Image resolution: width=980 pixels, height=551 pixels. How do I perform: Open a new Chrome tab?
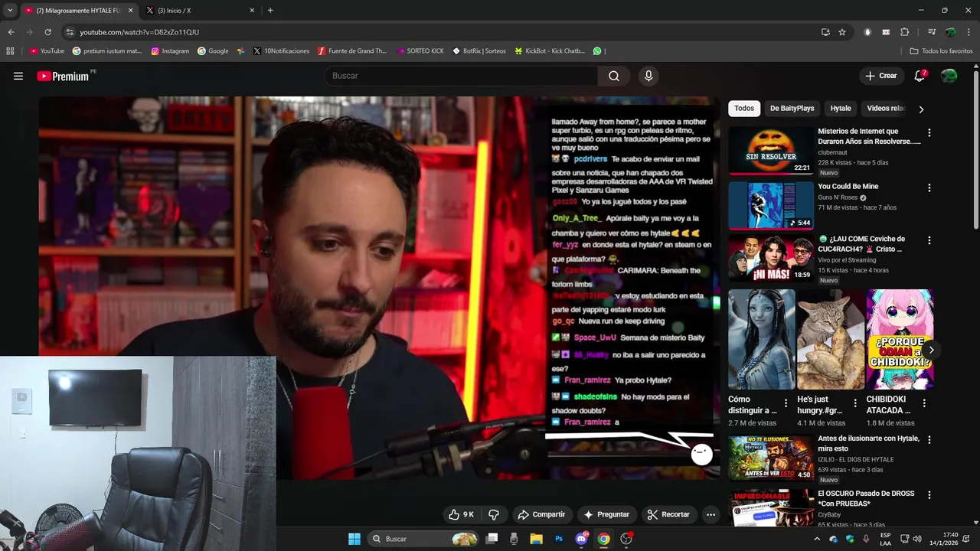(270, 11)
